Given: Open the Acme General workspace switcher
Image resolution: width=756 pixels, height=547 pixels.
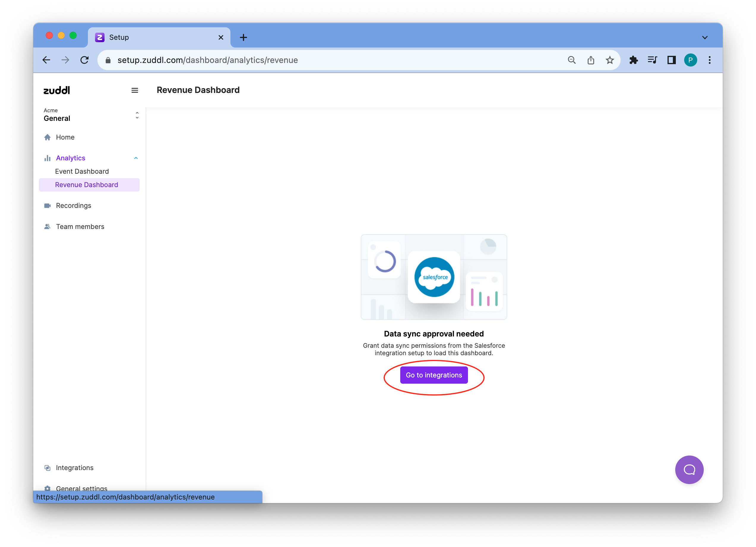Looking at the screenshot, I should 91,115.
